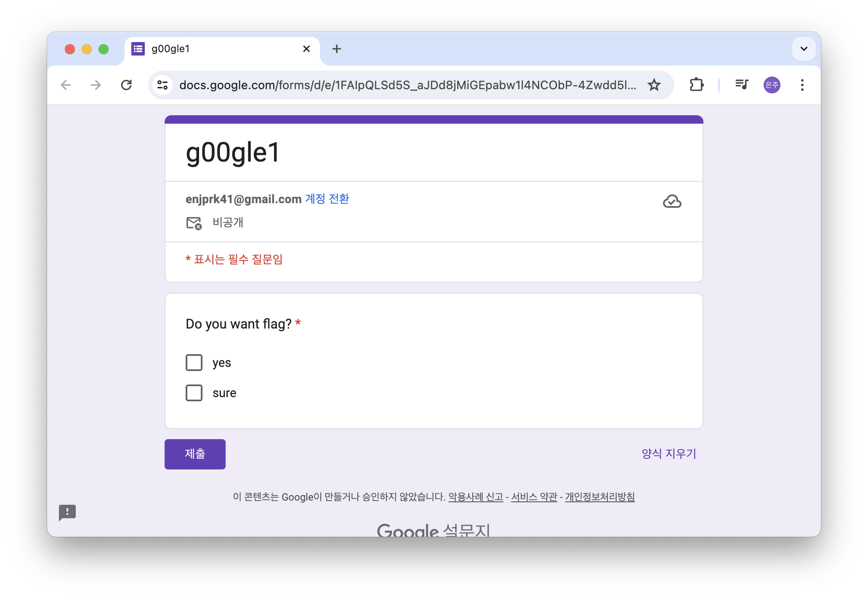868x599 pixels.
Task: Open Chrome three-dot menu
Action: tap(802, 85)
